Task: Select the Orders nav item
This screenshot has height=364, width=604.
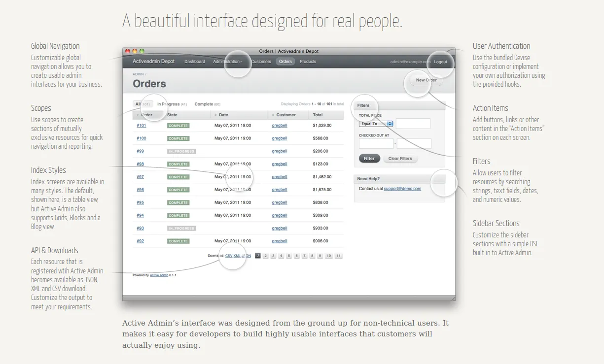Action: 285,62
